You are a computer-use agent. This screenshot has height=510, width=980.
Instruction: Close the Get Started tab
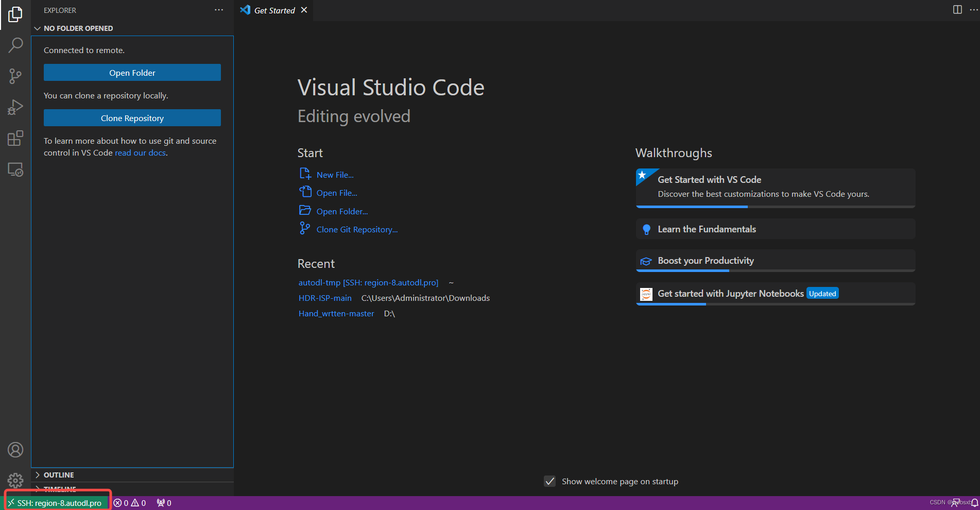coord(304,10)
